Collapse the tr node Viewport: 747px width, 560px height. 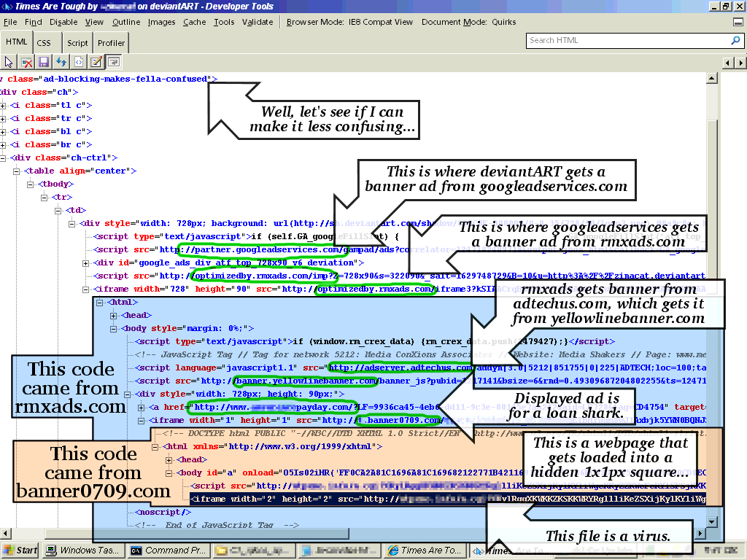pyautogui.click(x=44, y=198)
